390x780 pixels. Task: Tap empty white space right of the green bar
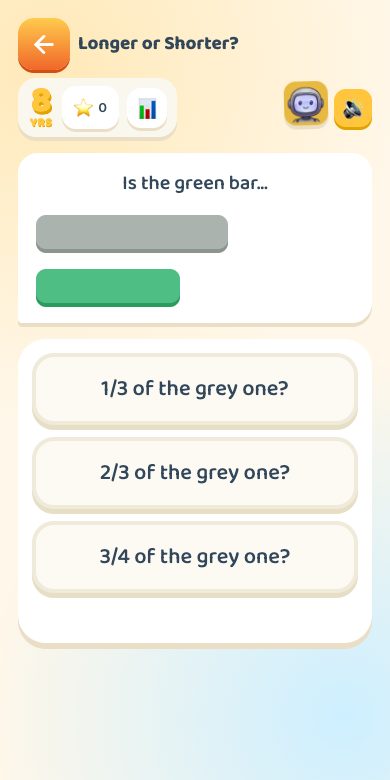click(x=274, y=288)
